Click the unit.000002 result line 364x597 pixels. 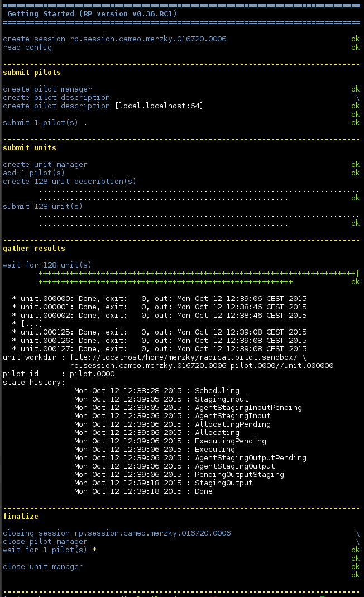point(159,315)
